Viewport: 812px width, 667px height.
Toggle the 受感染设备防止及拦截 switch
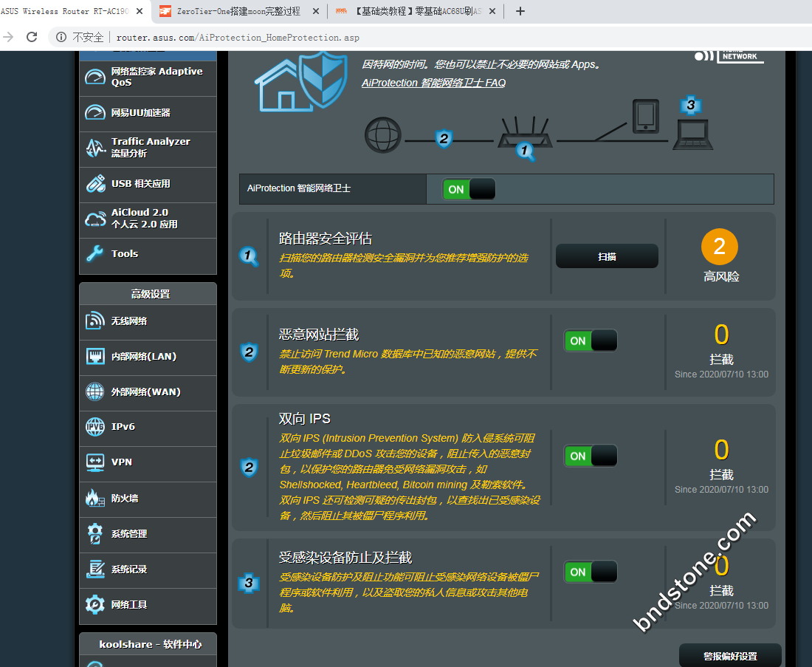[591, 572]
